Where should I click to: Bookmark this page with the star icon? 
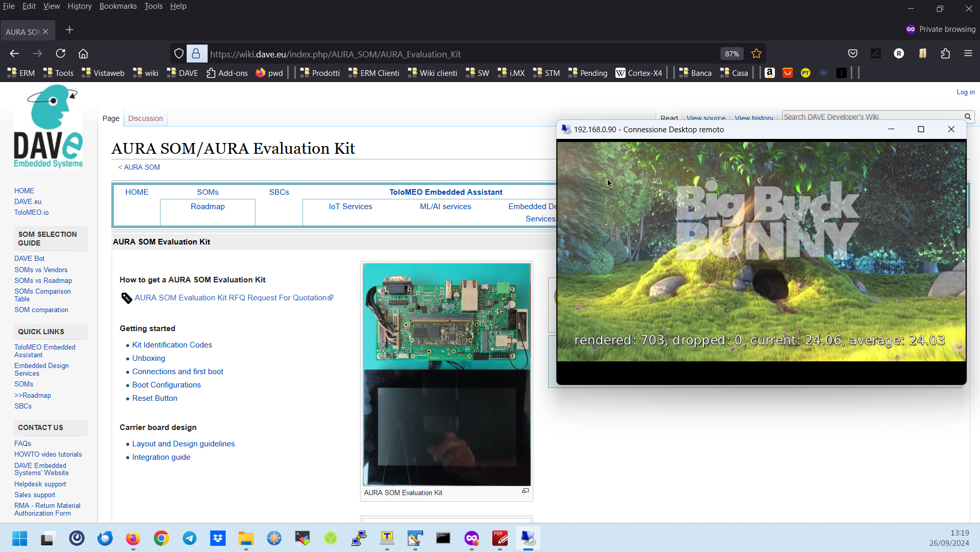pos(756,54)
